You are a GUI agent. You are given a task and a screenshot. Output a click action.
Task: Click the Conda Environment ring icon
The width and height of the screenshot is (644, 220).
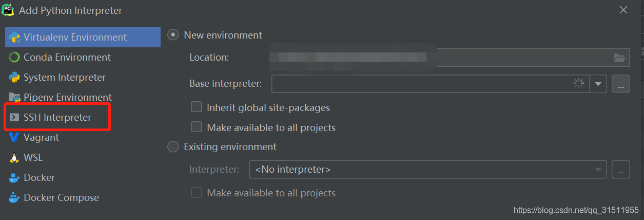pyautogui.click(x=14, y=58)
